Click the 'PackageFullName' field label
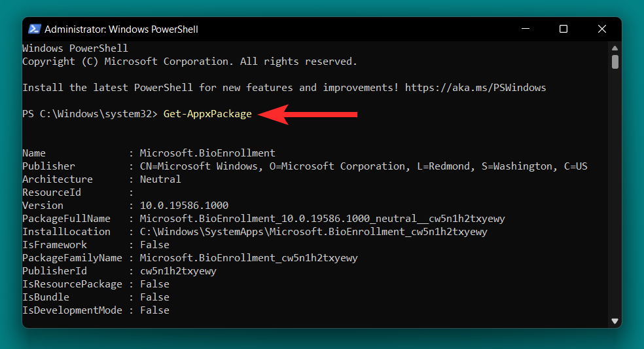The image size is (644, 349). click(66, 218)
